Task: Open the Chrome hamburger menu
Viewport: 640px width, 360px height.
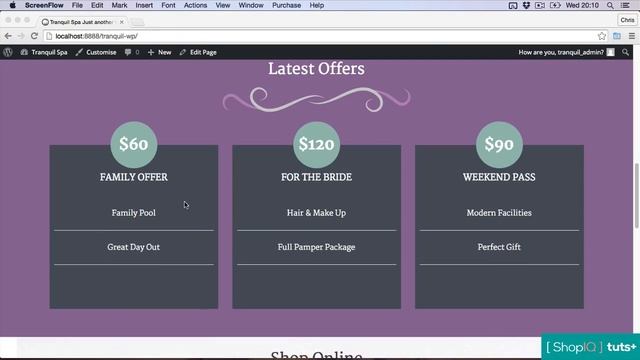Action: pyautogui.click(x=631, y=36)
